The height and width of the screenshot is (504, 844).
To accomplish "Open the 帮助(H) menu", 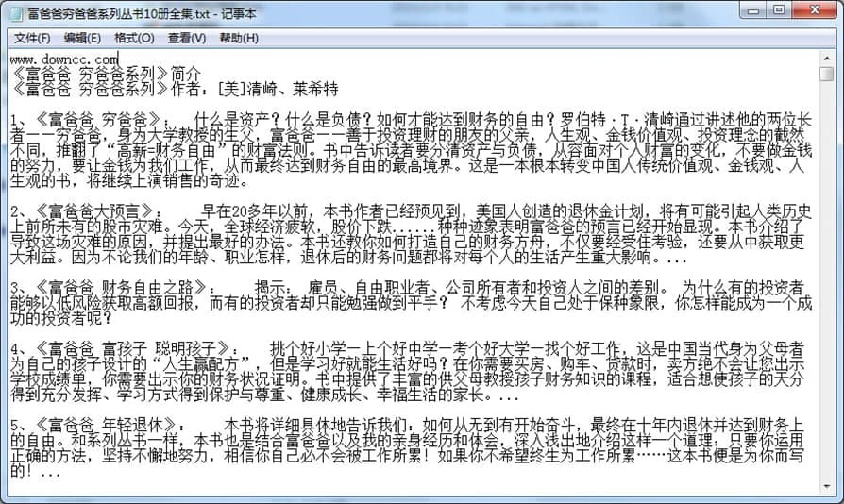I will click(239, 38).
